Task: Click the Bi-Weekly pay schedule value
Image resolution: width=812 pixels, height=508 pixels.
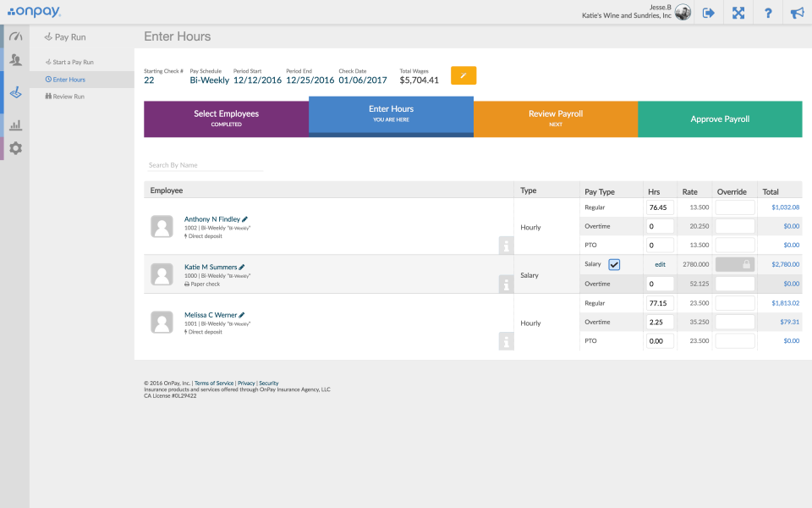Action: [x=209, y=80]
